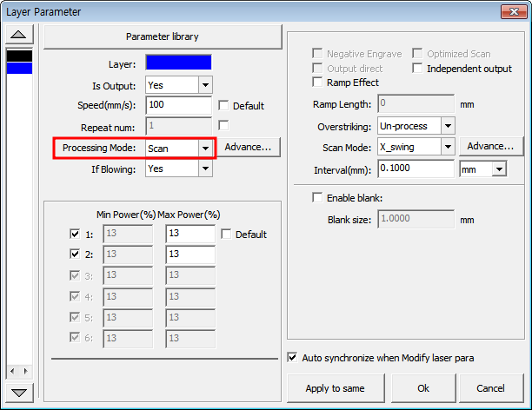Expand the Scan Mode dropdown
The image size is (532, 410).
448,147
